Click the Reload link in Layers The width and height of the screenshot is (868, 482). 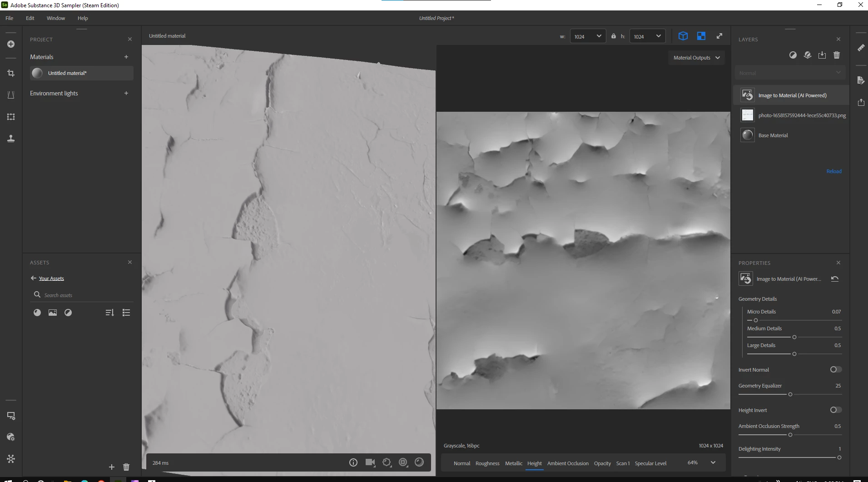[x=834, y=171]
